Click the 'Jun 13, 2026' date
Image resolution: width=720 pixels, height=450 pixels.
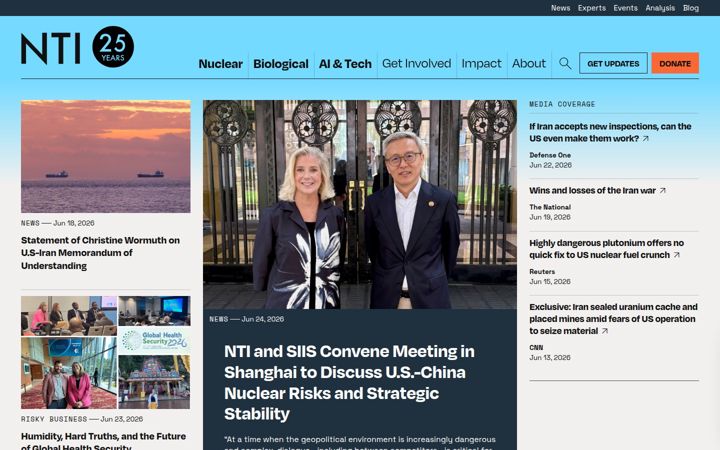click(550, 358)
